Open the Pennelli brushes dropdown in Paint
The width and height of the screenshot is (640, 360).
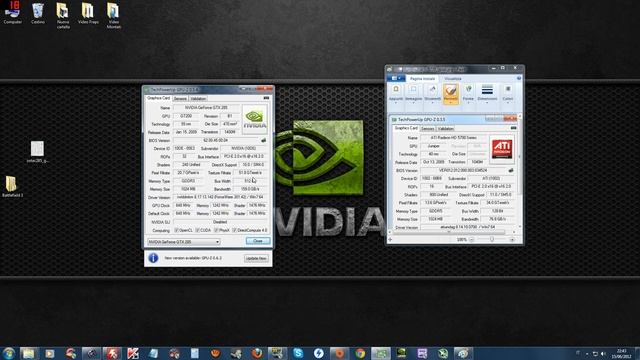point(451,94)
